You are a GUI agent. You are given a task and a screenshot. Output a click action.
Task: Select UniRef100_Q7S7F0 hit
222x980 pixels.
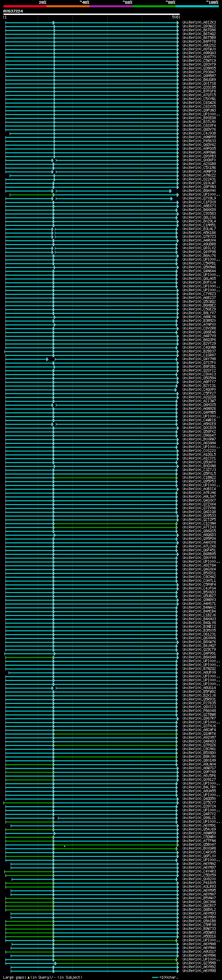tap(199, 363)
